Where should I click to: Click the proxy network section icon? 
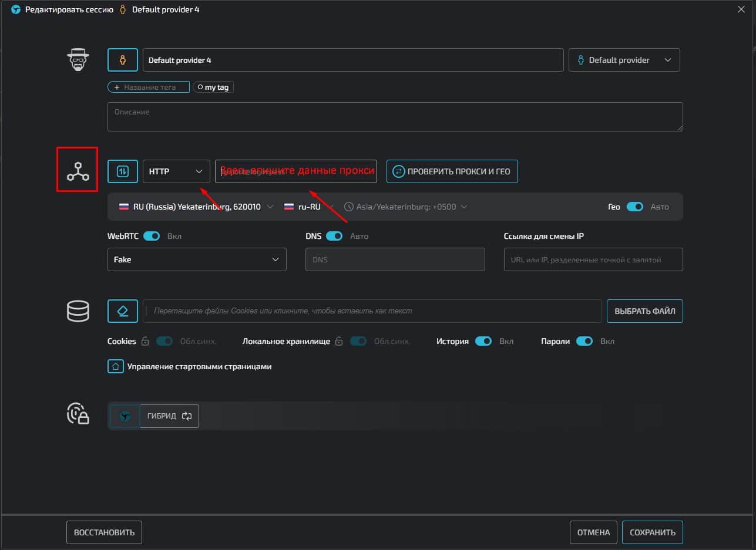[78, 170]
